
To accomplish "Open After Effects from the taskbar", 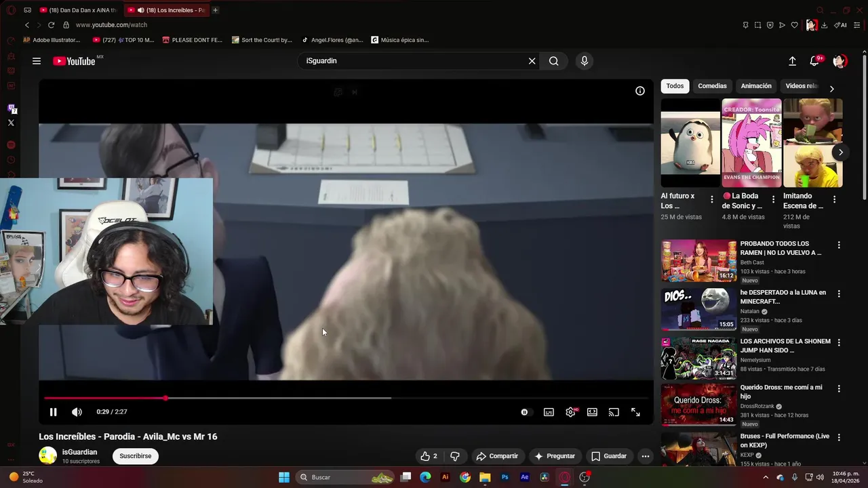I will click(525, 477).
